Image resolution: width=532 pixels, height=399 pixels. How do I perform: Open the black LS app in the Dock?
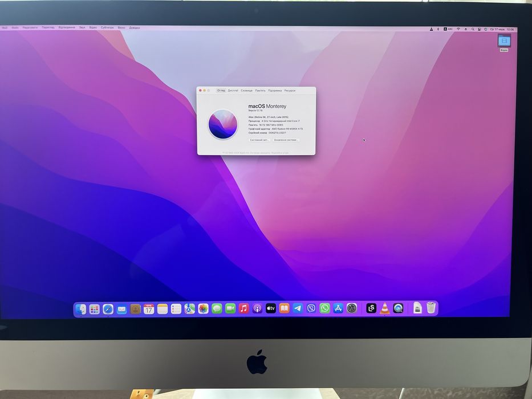[x=371, y=308]
